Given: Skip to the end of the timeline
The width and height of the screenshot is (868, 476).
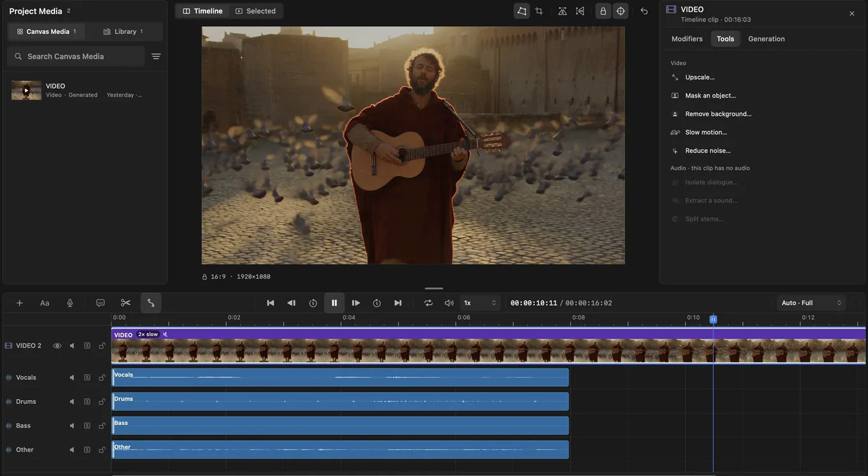Looking at the screenshot, I should point(398,303).
